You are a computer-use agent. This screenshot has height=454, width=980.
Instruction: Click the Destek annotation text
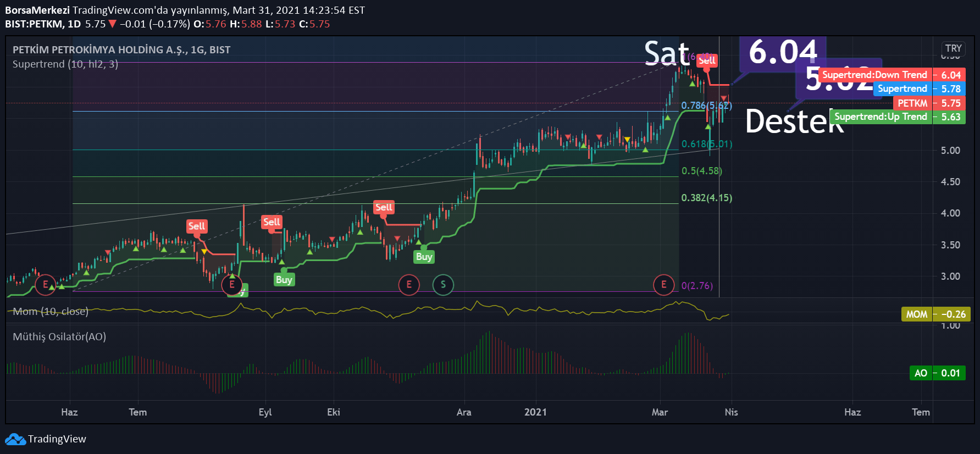tap(794, 121)
